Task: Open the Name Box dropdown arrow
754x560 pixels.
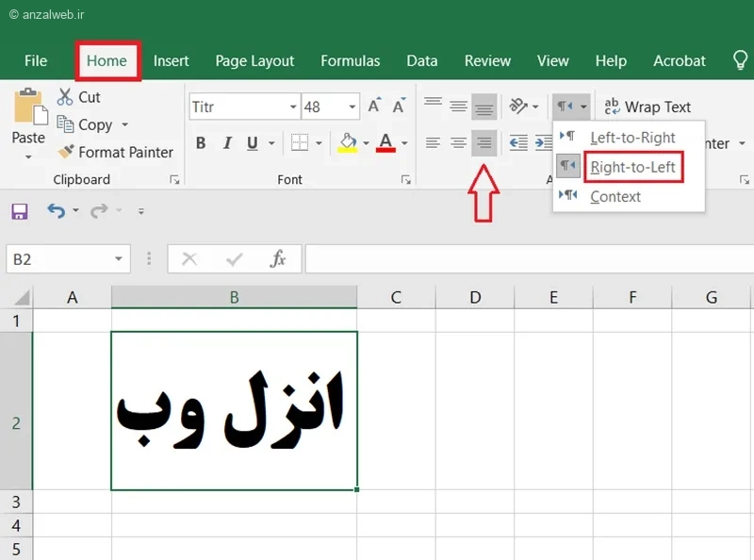Action: click(x=119, y=259)
